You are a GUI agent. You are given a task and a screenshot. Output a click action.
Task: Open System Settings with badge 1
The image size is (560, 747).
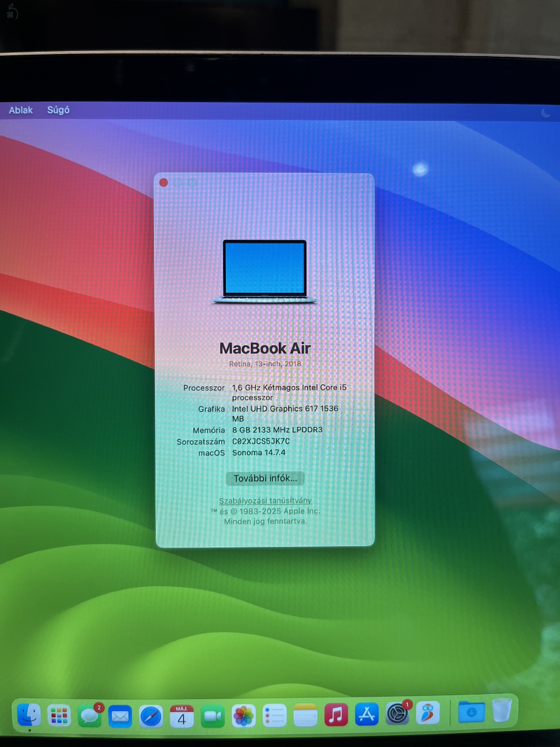[x=397, y=713]
